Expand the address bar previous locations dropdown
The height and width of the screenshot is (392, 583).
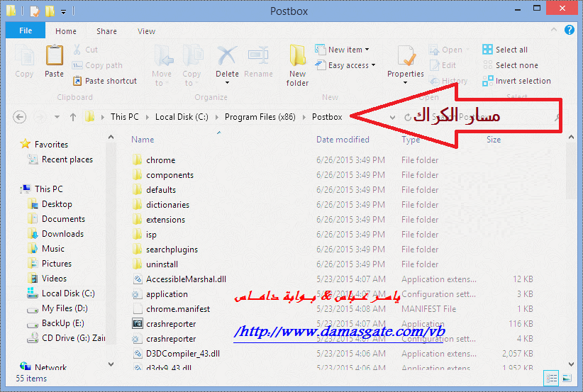click(x=392, y=118)
